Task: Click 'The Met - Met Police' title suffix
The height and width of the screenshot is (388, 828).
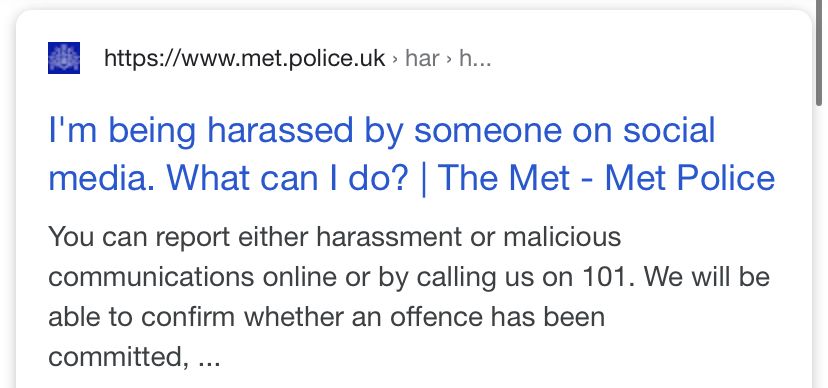Action: [606, 178]
